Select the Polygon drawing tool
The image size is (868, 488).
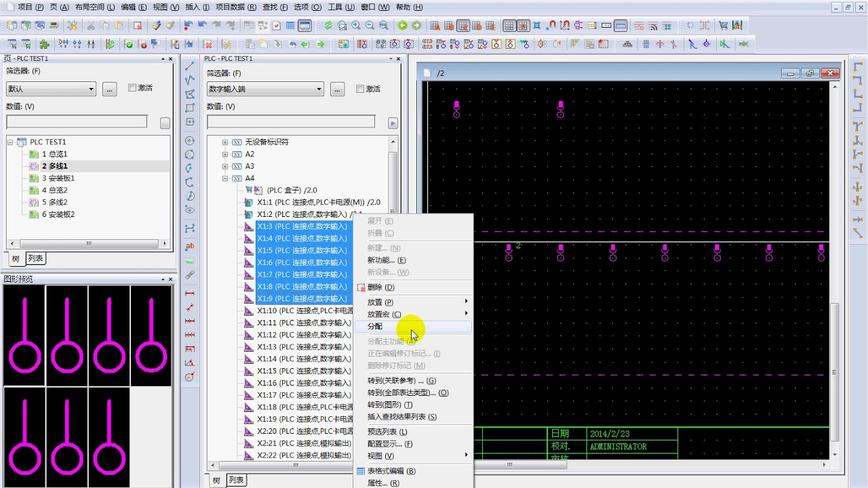190,94
